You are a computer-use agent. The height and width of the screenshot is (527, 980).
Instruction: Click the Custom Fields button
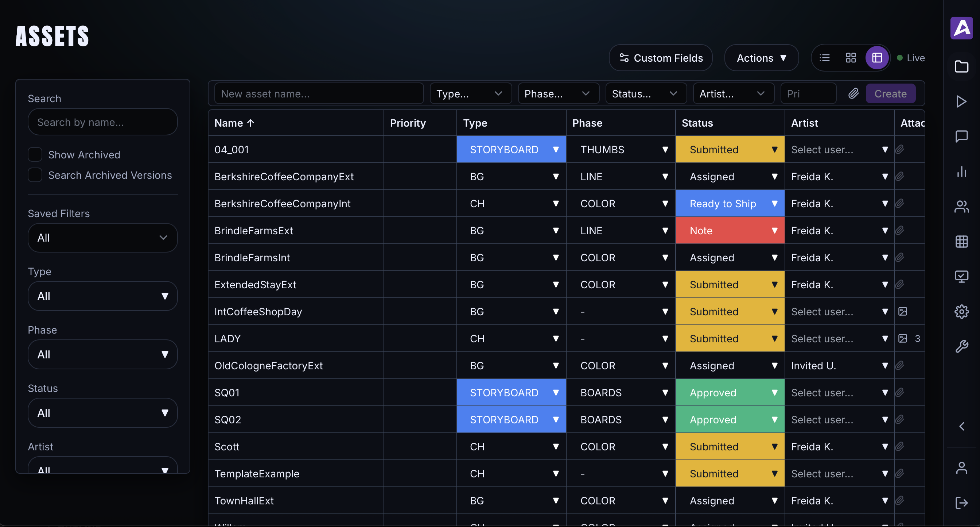tap(661, 58)
